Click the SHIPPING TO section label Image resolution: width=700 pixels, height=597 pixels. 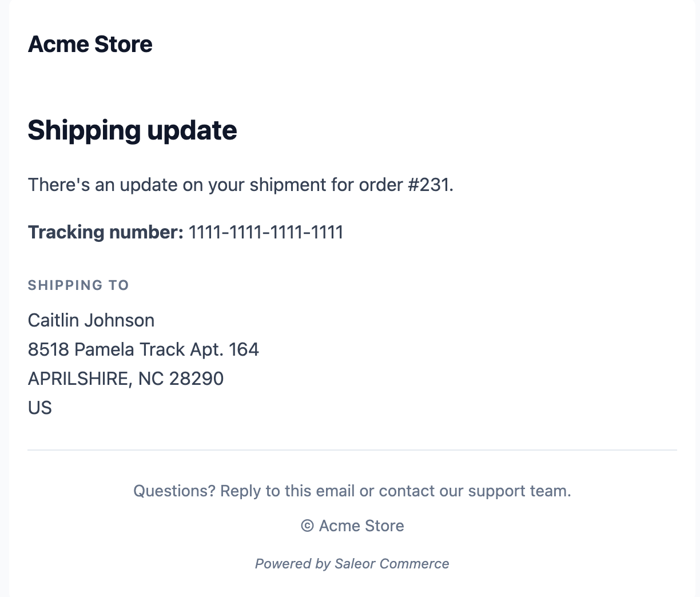point(78,285)
